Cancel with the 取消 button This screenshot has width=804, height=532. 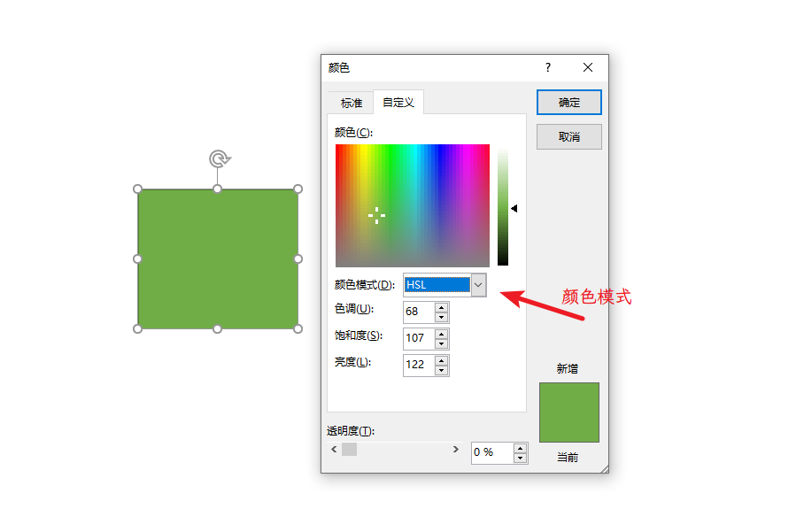pos(569,137)
